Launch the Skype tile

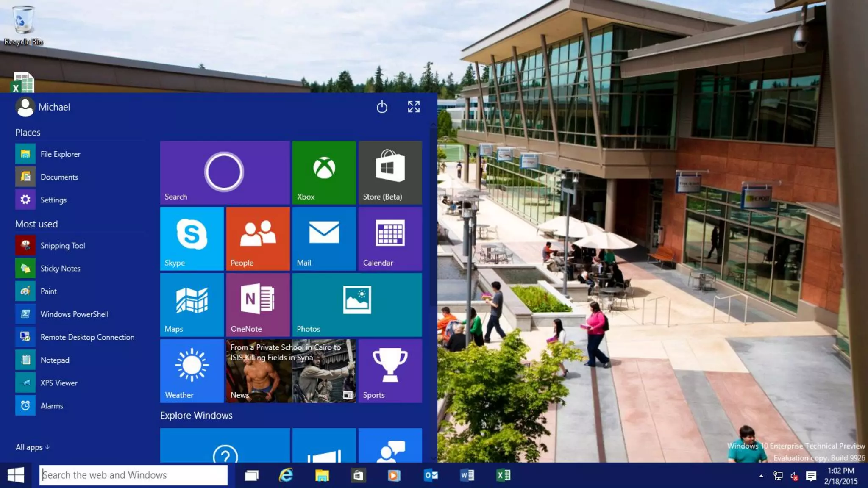192,238
